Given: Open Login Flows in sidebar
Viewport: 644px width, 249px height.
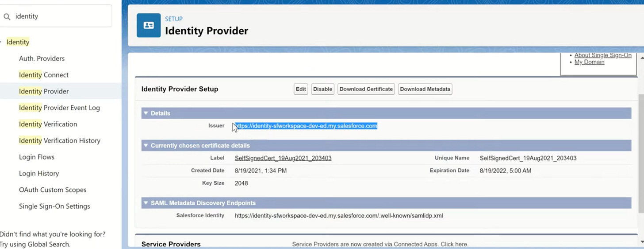Looking at the screenshot, I should [x=37, y=157].
